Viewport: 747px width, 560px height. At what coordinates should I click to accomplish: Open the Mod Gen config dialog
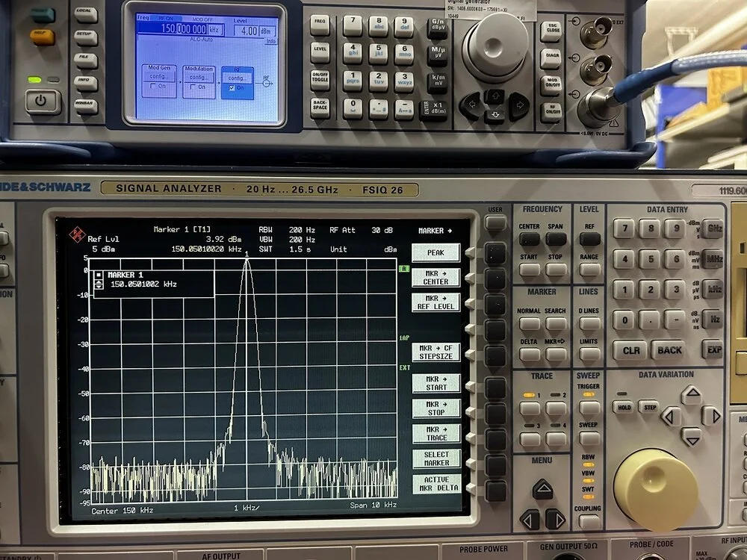pos(159,77)
